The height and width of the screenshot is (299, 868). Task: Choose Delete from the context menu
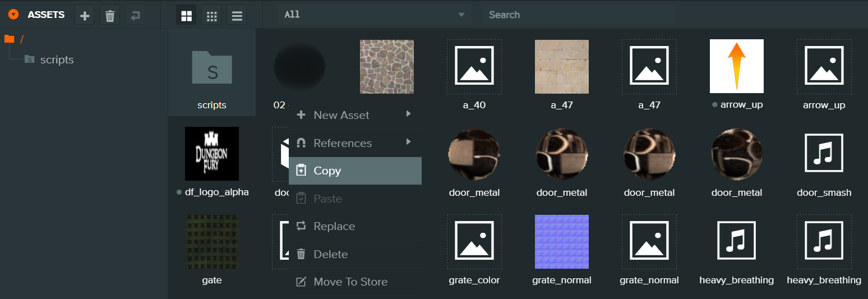click(x=355, y=254)
